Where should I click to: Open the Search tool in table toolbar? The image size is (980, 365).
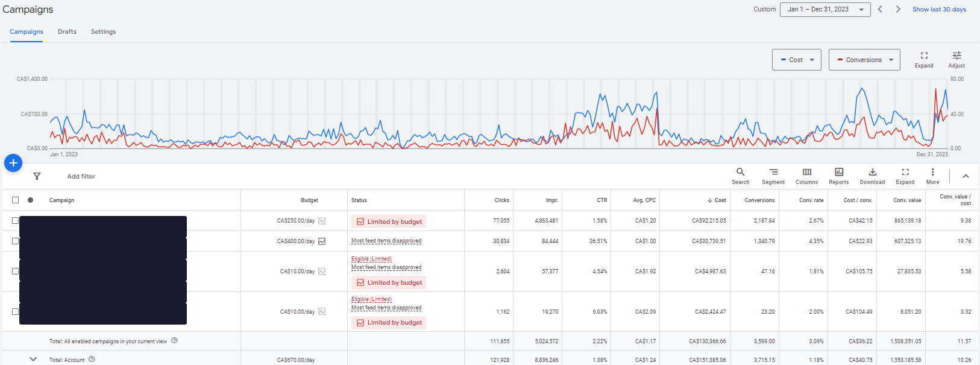click(740, 176)
